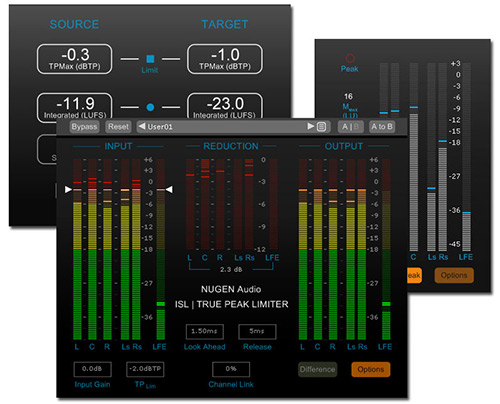
Task: Click the 2.3 dB reduction value
Action: (x=231, y=269)
